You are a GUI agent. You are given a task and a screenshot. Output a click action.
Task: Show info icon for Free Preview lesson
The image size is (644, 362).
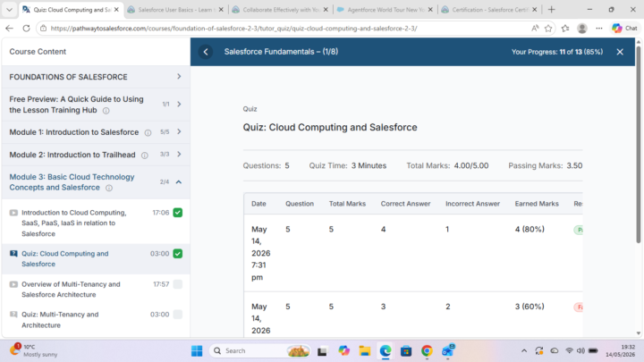[106, 111]
